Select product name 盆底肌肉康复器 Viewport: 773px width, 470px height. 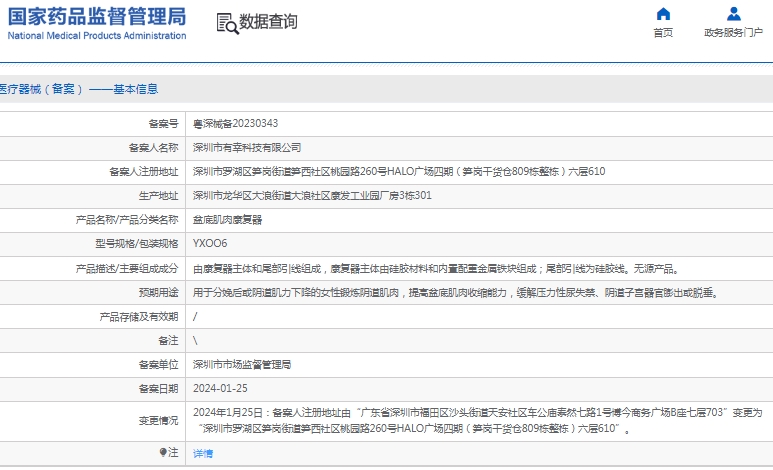pyautogui.click(x=227, y=219)
